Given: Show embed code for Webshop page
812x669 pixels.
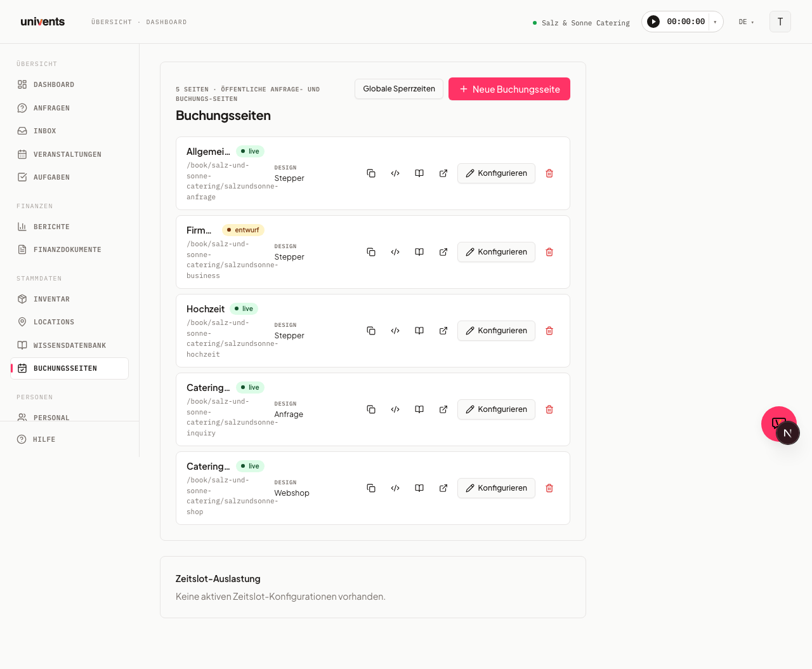Looking at the screenshot, I should [x=395, y=488].
